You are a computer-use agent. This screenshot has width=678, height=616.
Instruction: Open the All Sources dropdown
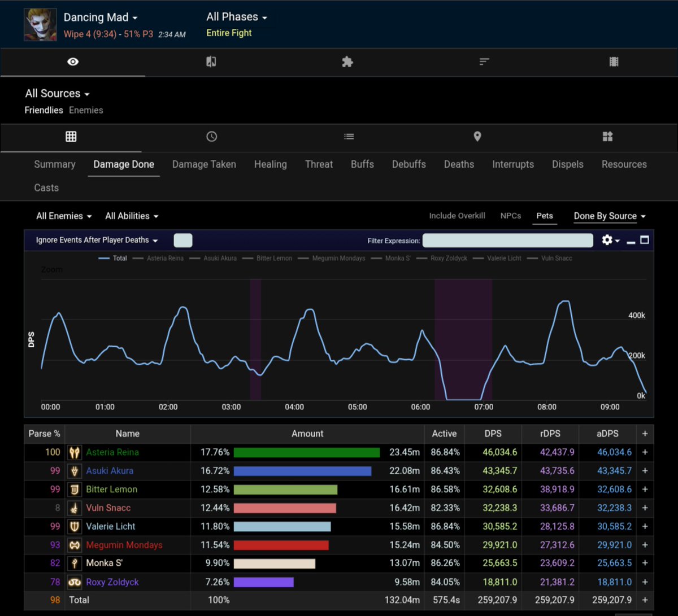pyautogui.click(x=58, y=94)
